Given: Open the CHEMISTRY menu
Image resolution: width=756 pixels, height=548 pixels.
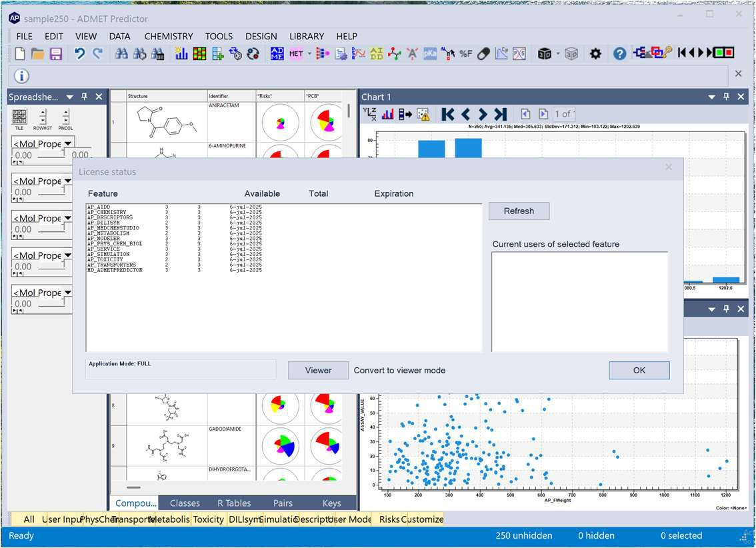Looking at the screenshot, I should click(168, 36).
